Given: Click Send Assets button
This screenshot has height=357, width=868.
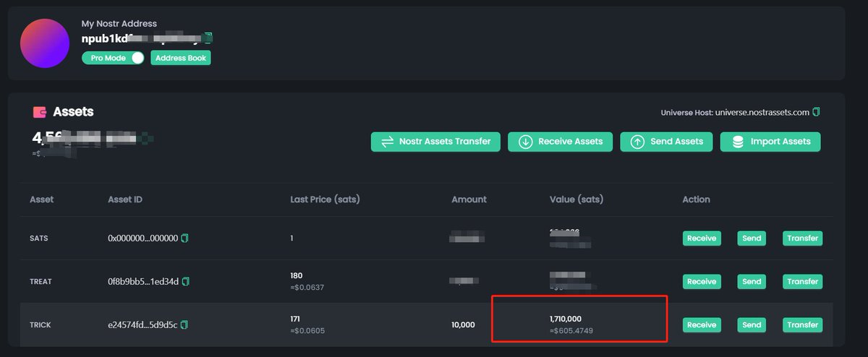Looking at the screenshot, I should (666, 142).
